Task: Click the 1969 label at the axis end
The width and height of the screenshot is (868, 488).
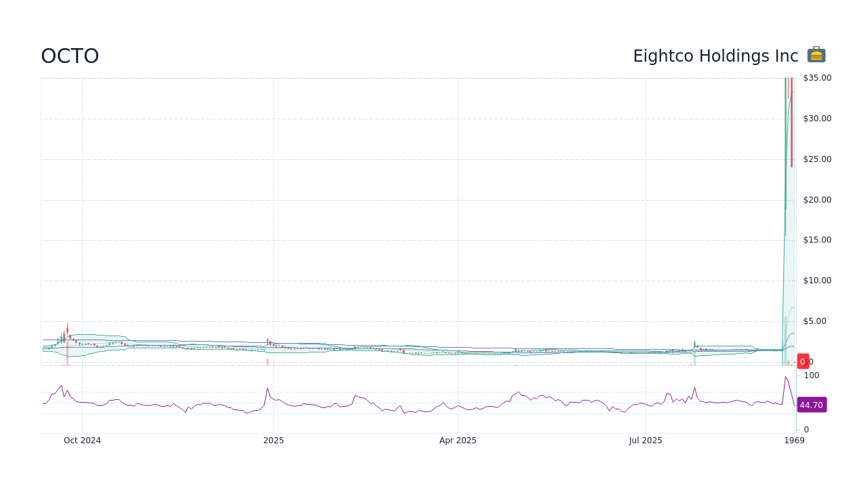Action: click(x=794, y=440)
